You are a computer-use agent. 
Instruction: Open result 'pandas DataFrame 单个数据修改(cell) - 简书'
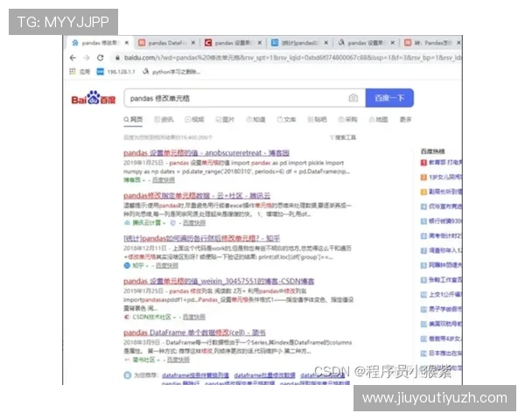coord(194,332)
